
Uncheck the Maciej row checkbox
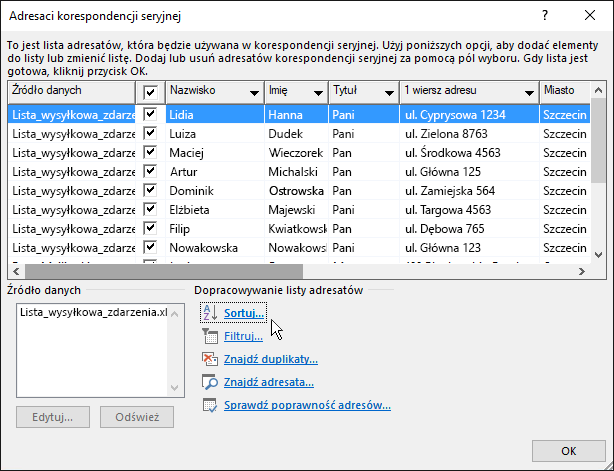pos(150,152)
